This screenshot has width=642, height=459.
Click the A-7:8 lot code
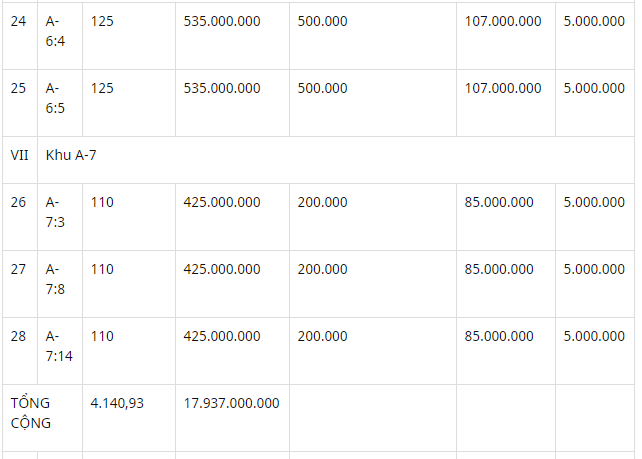click(55, 279)
